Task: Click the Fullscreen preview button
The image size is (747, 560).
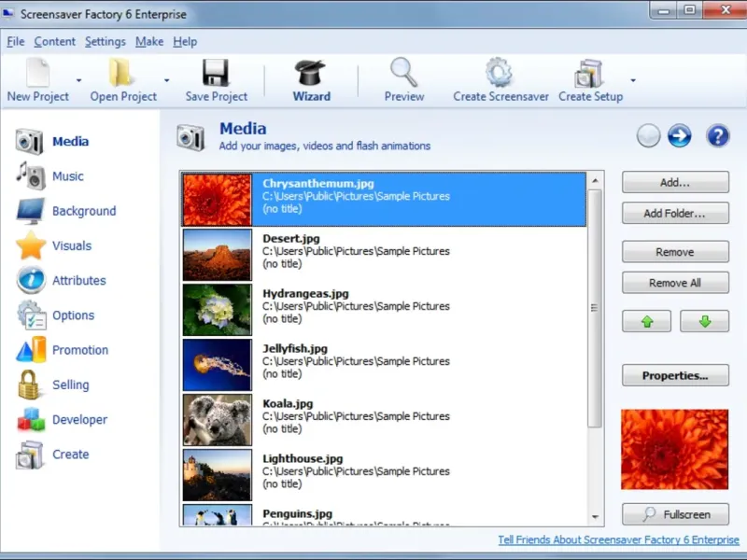Action: (675, 514)
